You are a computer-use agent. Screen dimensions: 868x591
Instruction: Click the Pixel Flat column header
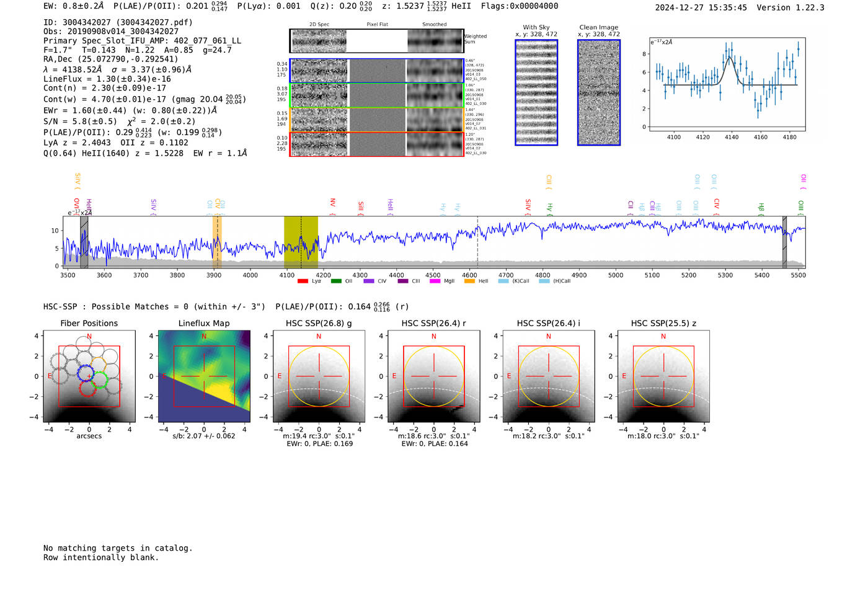point(377,25)
